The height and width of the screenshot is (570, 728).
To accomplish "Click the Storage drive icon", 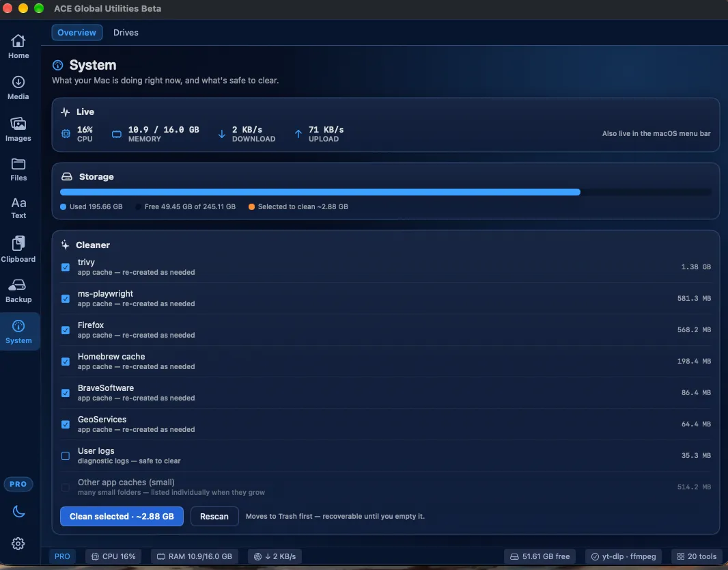I will click(x=67, y=176).
